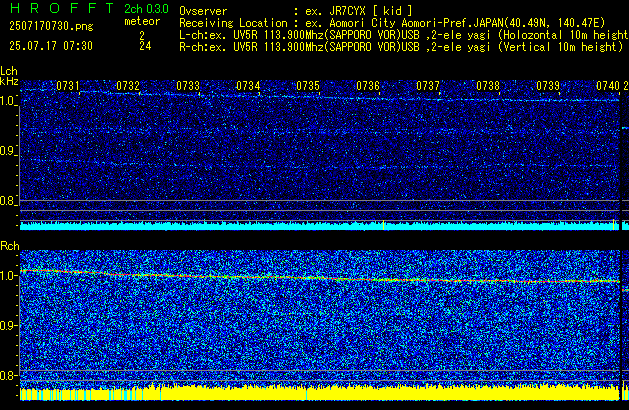The height and width of the screenshot is (410, 629).
Task: Click the Lch 0.8 kHz axis label
Action: click(x=7, y=201)
